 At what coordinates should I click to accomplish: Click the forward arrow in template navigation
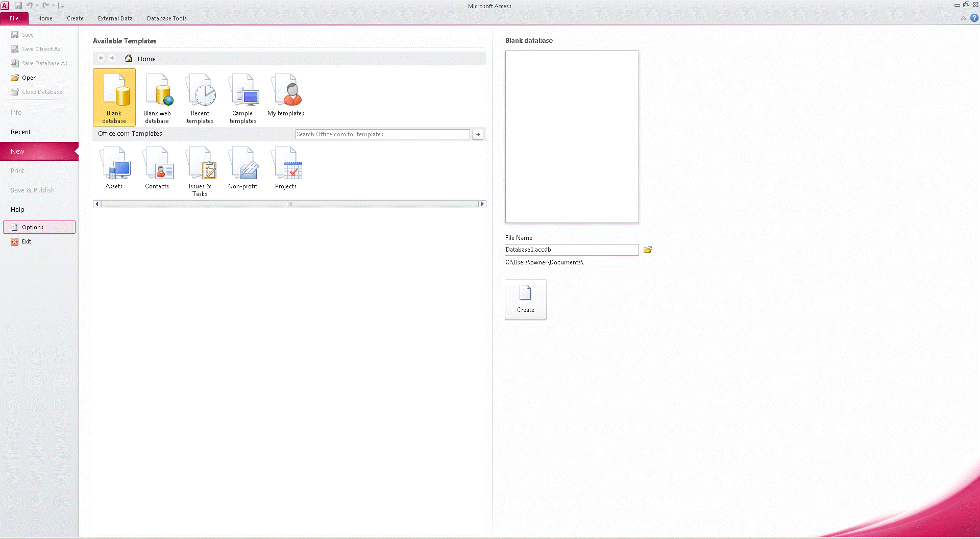pos(112,58)
